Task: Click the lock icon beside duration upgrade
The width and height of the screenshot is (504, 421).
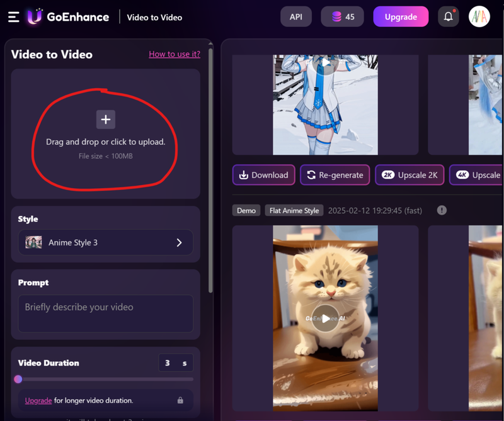Action: [180, 400]
